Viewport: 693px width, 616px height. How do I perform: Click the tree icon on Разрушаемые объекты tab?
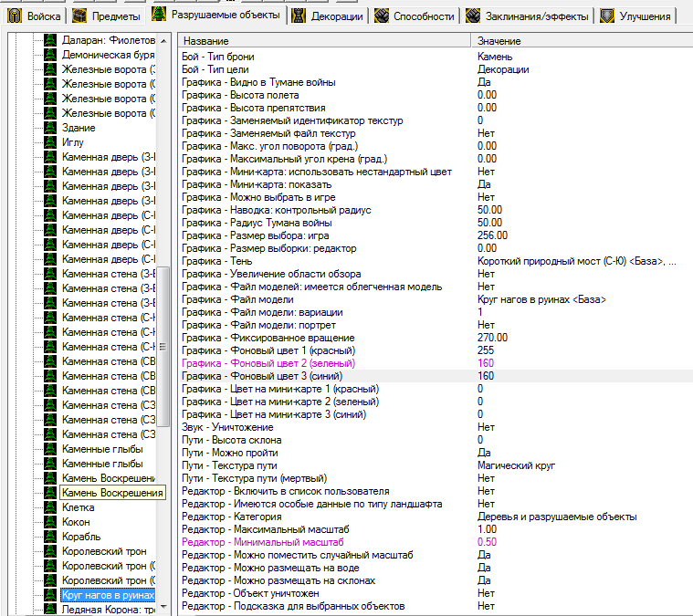pos(159,14)
